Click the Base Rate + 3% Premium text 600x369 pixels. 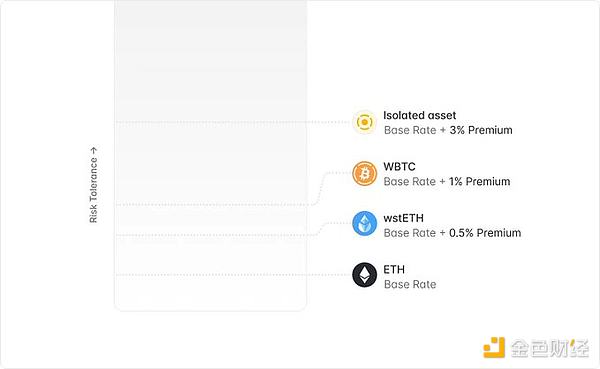pos(448,130)
